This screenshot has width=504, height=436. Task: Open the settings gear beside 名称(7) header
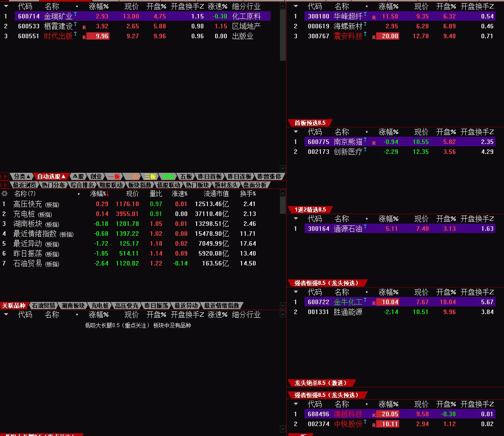(4, 193)
